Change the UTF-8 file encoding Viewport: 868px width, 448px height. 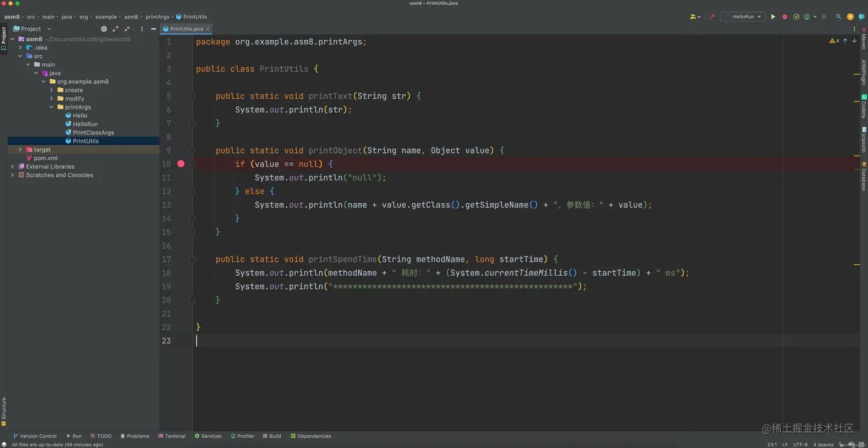point(800,445)
